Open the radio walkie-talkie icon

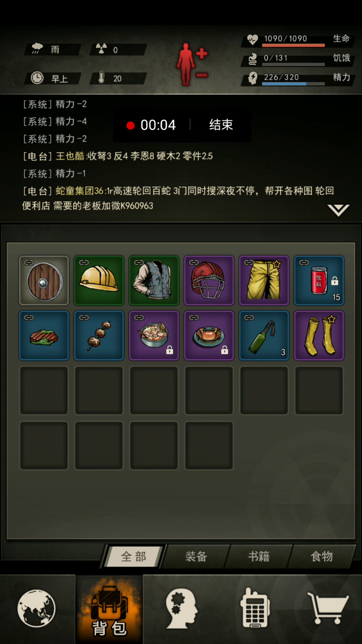pyautogui.click(x=255, y=608)
